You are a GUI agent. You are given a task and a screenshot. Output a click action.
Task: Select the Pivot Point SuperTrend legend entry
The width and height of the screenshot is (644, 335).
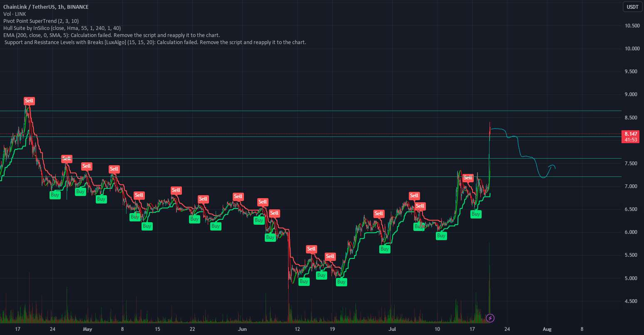click(x=41, y=21)
